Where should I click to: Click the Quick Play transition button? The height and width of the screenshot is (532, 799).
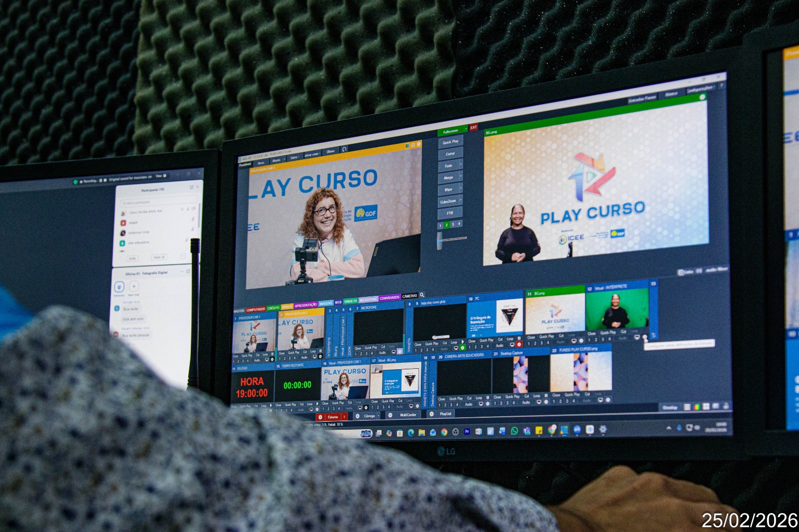tap(450, 142)
